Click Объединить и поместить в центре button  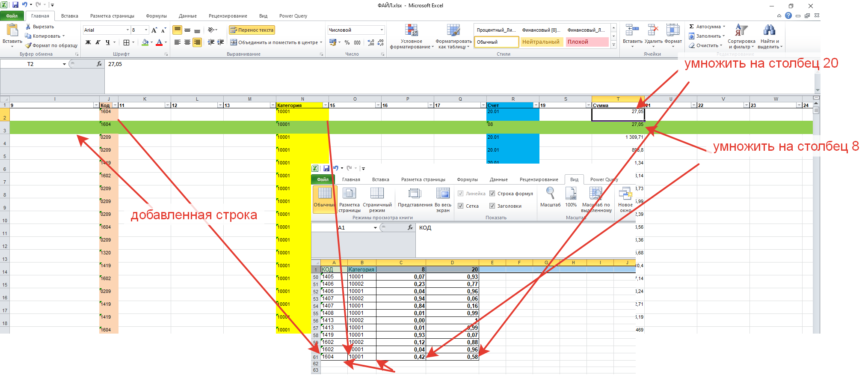tap(274, 42)
